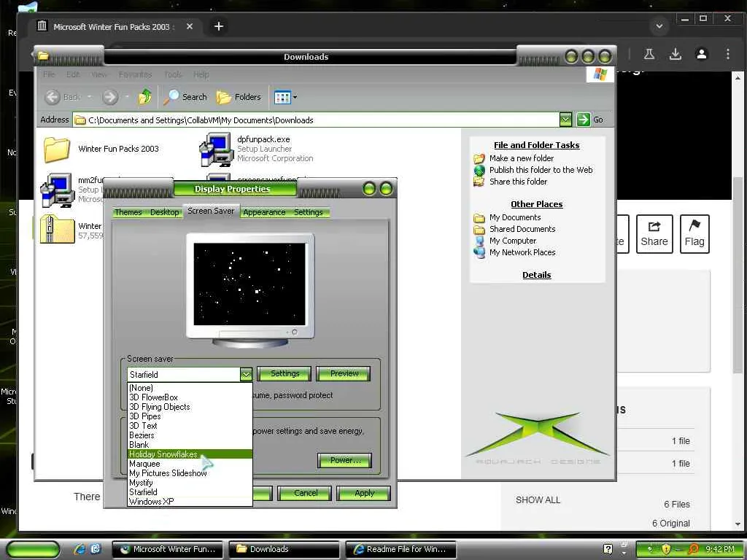Image resolution: width=747 pixels, height=560 pixels.
Task: Select Windows XP screen saver entry
Action: 190,502
